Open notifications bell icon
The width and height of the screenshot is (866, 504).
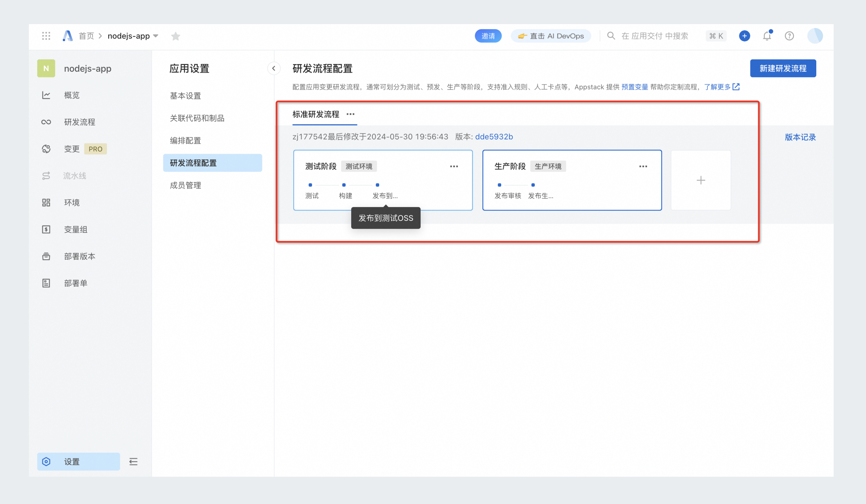pos(767,36)
